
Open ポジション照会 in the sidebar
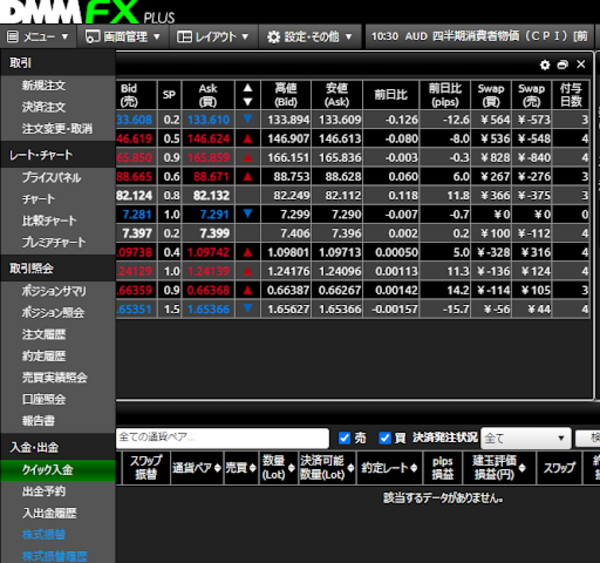tap(53, 313)
